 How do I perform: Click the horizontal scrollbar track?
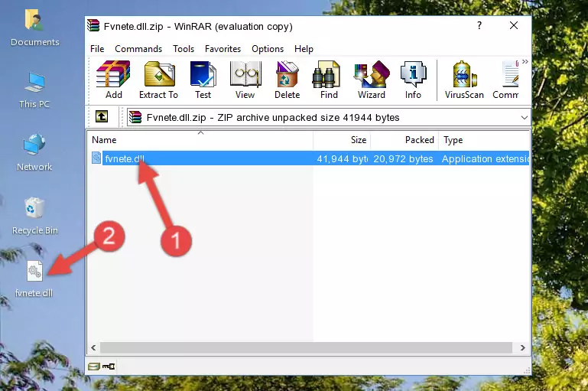(x=306, y=347)
